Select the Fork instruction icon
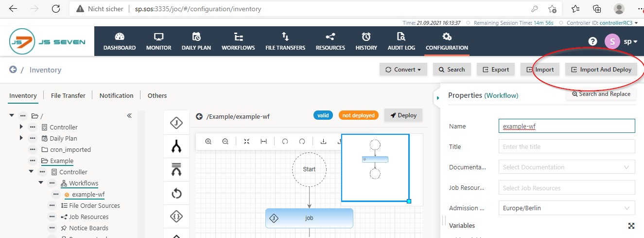The width and height of the screenshot is (644, 238). click(x=176, y=146)
